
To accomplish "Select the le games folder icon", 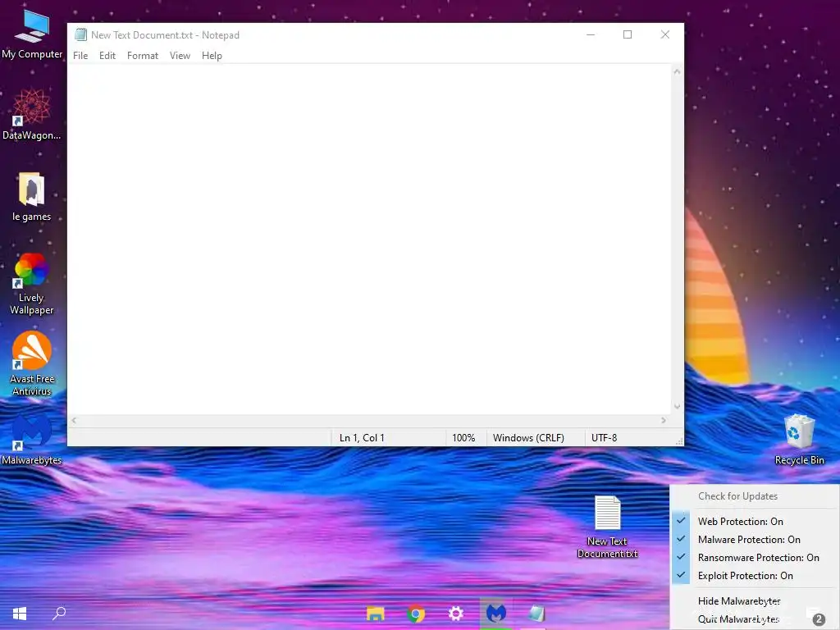I will coord(32,197).
